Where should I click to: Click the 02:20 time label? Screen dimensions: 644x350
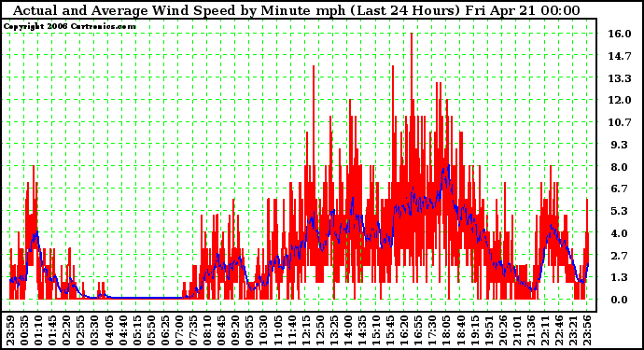pyautogui.click(x=66, y=330)
